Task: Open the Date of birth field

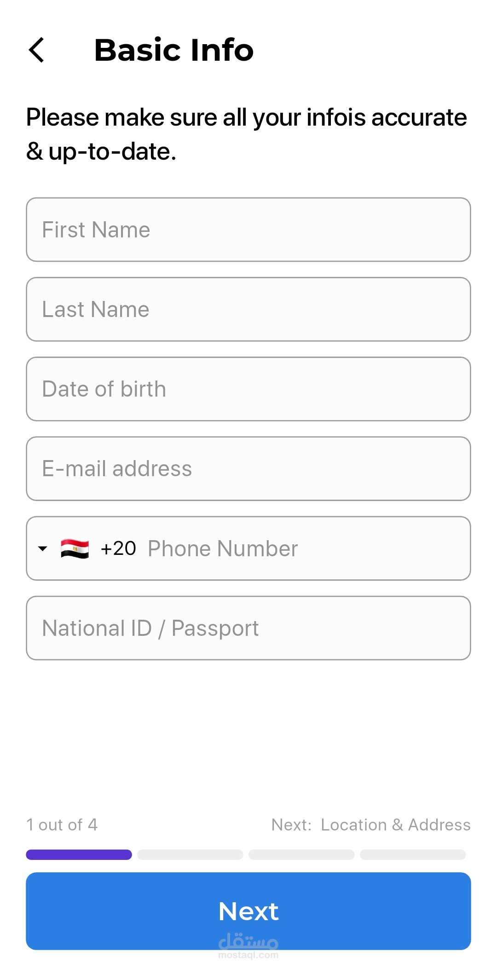Action: [x=248, y=389]
